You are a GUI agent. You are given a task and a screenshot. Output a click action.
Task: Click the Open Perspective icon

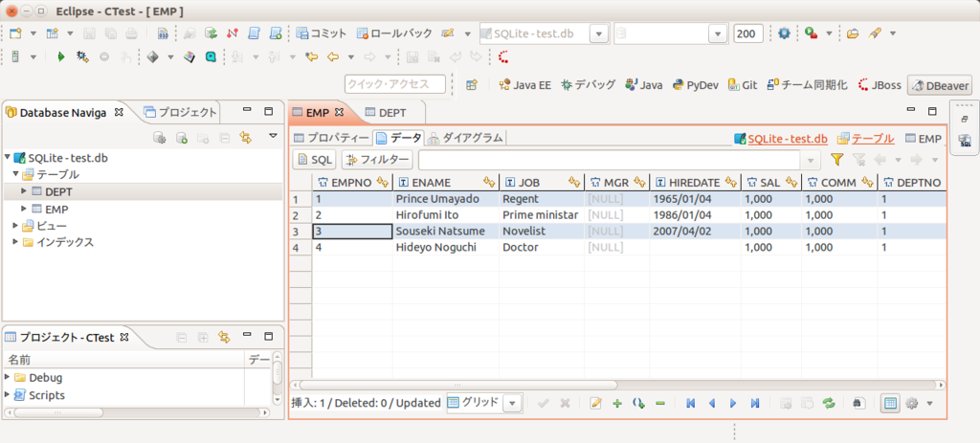click(x=473, y=85)
